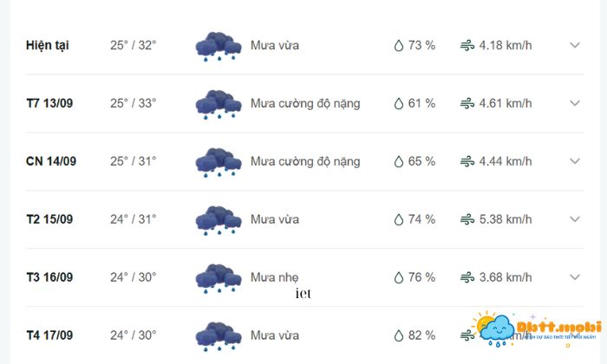Click the Mưa nhẹ description text
This screenshot has height=364, width=607.
(x=274, y=277)
